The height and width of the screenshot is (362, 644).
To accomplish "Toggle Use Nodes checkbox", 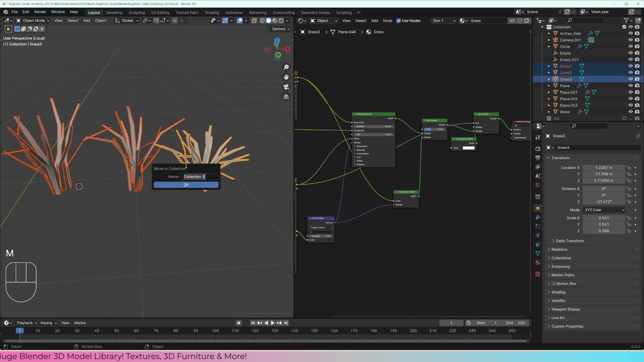I will (x=398, y=21).
